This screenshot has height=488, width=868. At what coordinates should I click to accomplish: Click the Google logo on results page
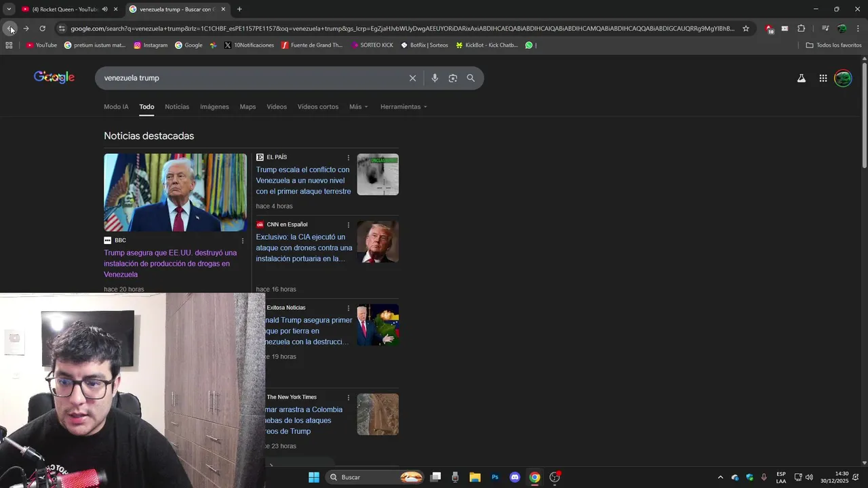click(54, 77)
